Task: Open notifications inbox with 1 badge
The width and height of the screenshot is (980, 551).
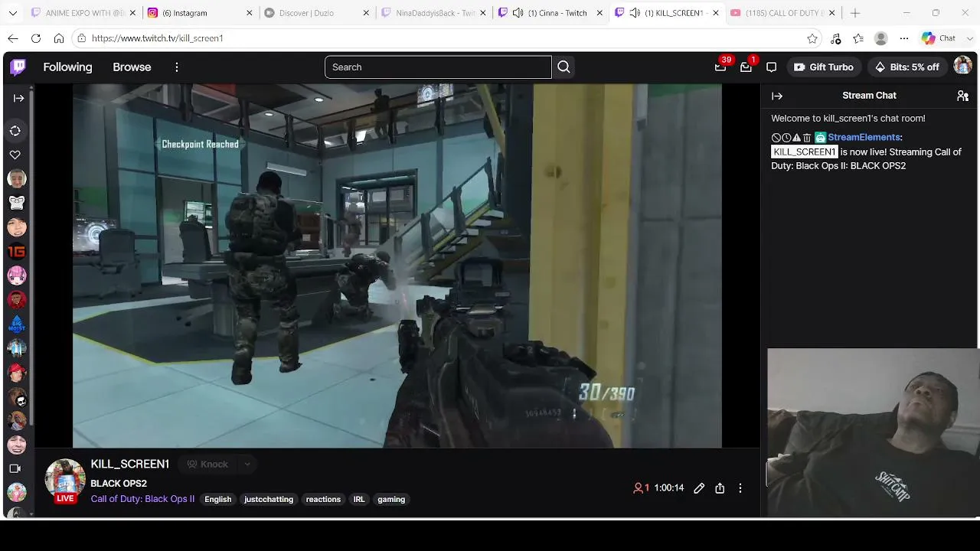Action: [x=746, y=67]
